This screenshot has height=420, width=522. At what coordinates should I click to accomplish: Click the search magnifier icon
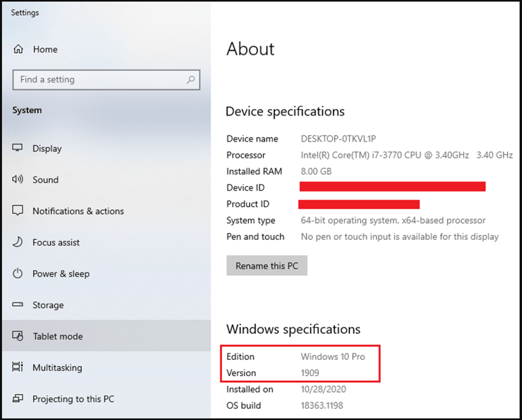tap(191, 80)
